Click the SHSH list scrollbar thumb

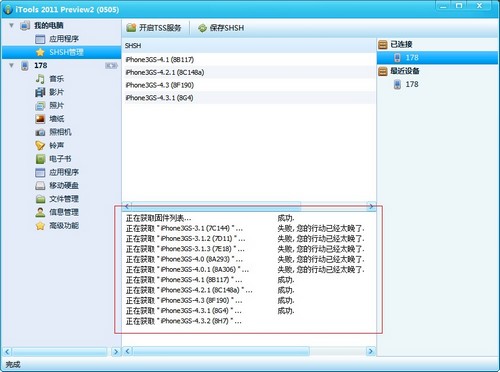click(x=216, y=206)
